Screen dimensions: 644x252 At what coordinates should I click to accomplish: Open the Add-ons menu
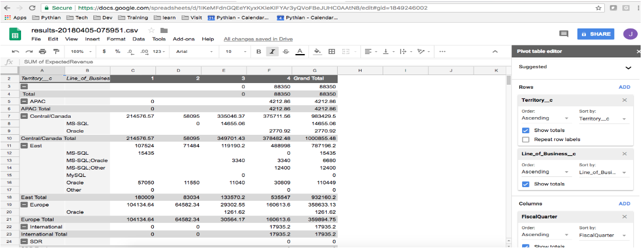[x=184, y=39]
